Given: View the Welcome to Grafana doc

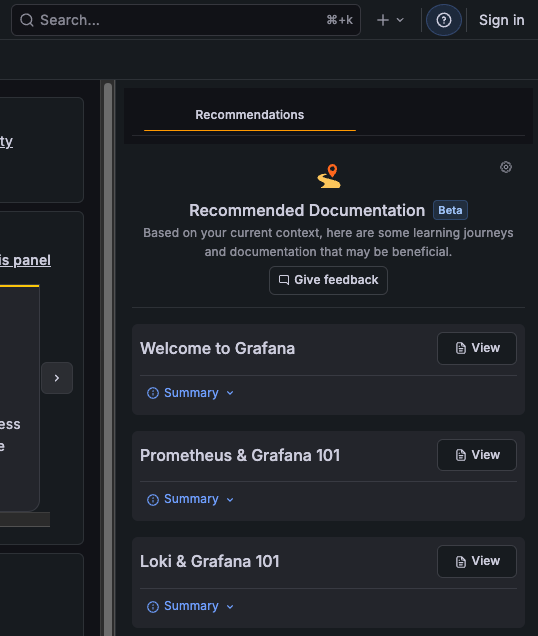Looking at the screenshot, I should click(x=477, y=348).
